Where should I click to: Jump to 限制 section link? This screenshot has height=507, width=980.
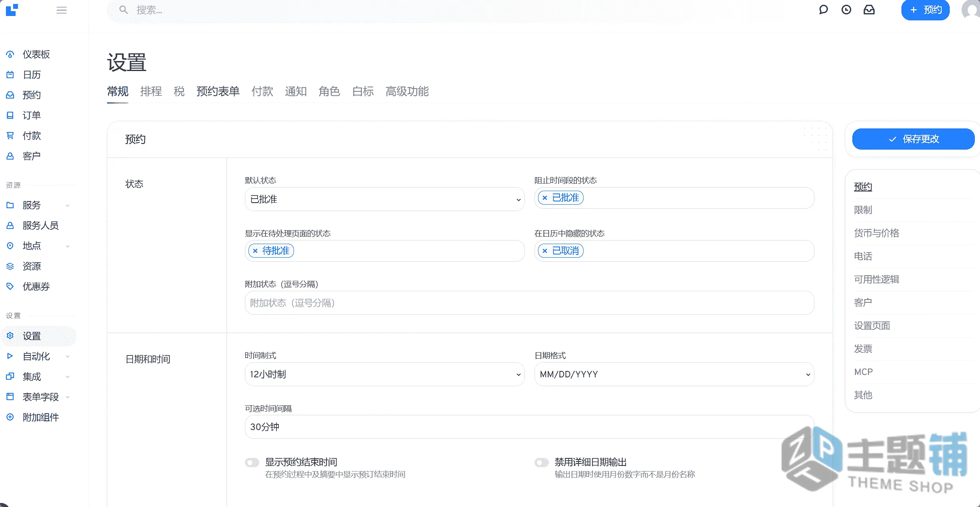point(863,210)
